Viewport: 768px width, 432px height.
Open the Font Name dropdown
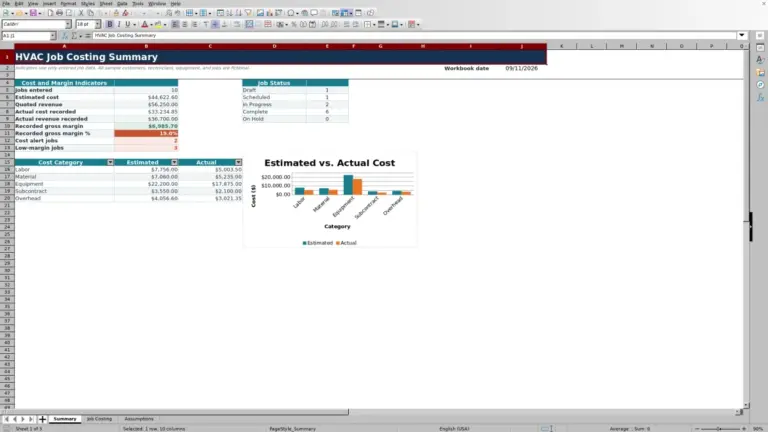68,24
